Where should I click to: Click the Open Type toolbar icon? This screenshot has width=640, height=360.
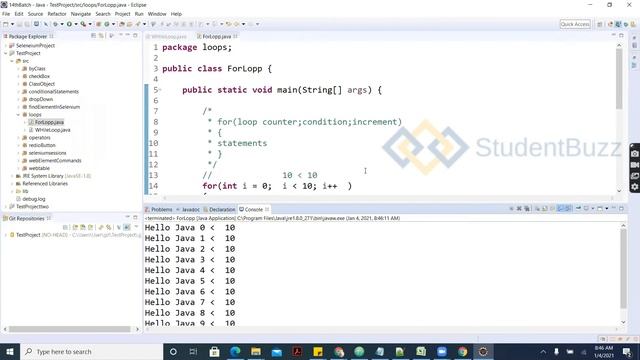pyautogui.click(x=122, y=24)
